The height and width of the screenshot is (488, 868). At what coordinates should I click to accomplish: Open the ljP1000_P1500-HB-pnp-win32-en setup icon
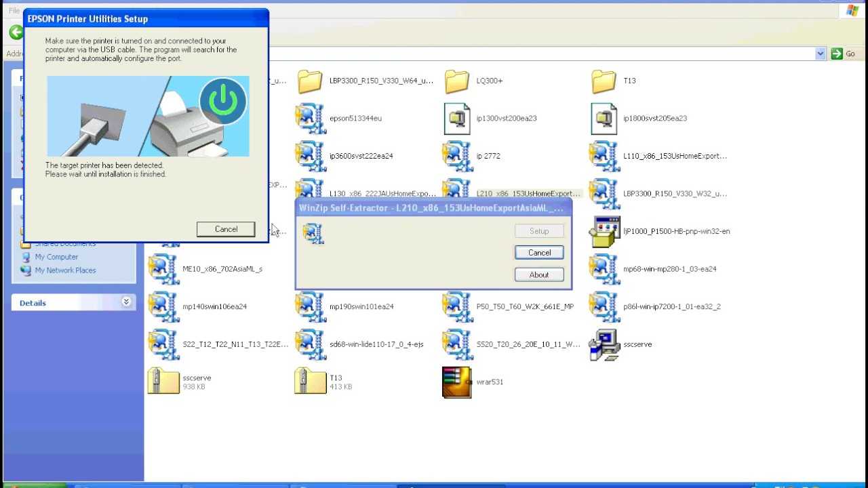604,232
